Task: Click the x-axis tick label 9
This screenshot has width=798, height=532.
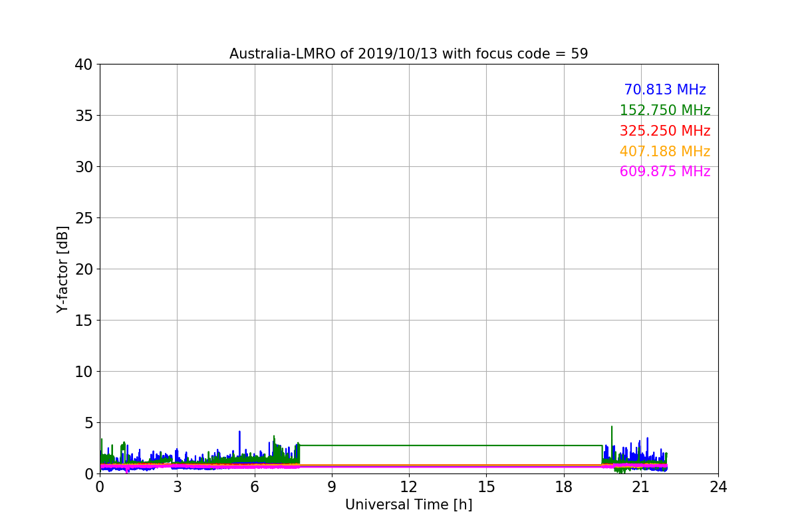Action: click(x=331, y=487)
